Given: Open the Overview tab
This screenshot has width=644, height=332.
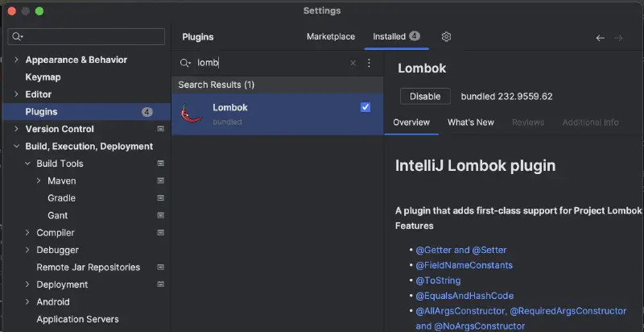Looking at the screenshot, I should click(411, 122).
